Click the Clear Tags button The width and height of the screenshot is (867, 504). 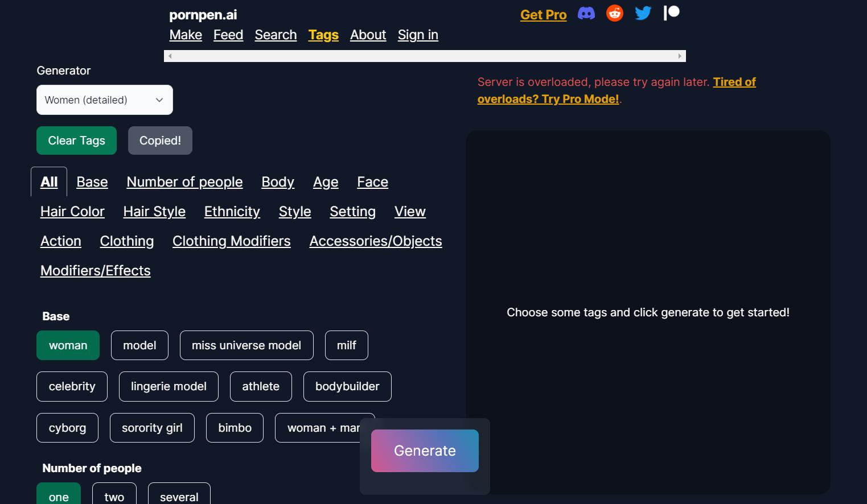click(77, 141)
